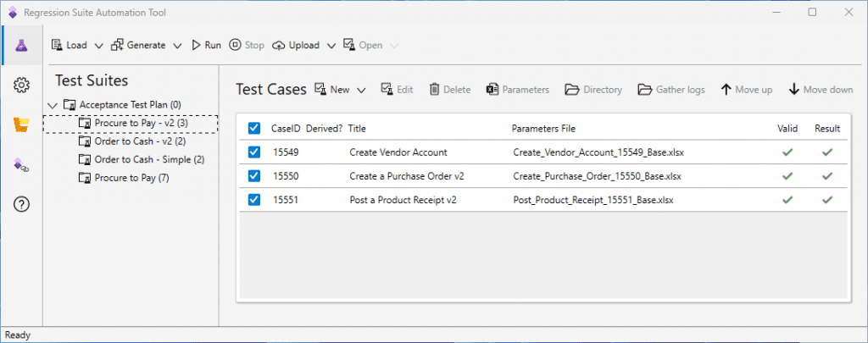The image size is (868, 343).
Task: Run the selected test cases
Action: 207,46
